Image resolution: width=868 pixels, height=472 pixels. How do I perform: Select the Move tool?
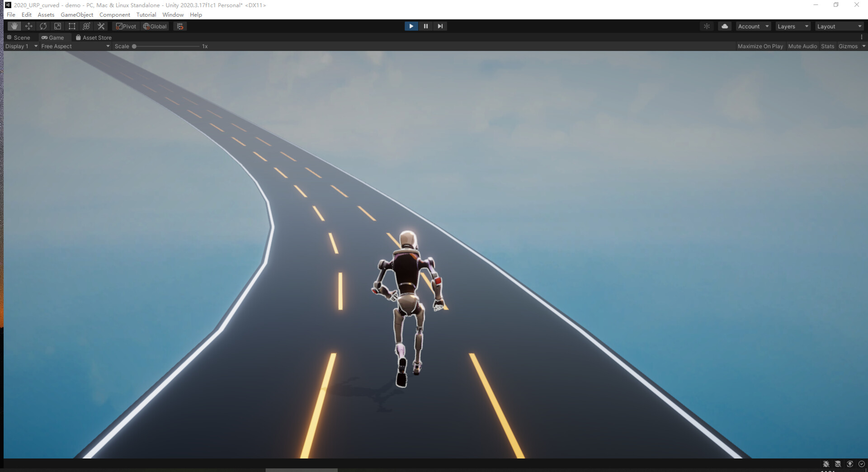tap(28, 26)
